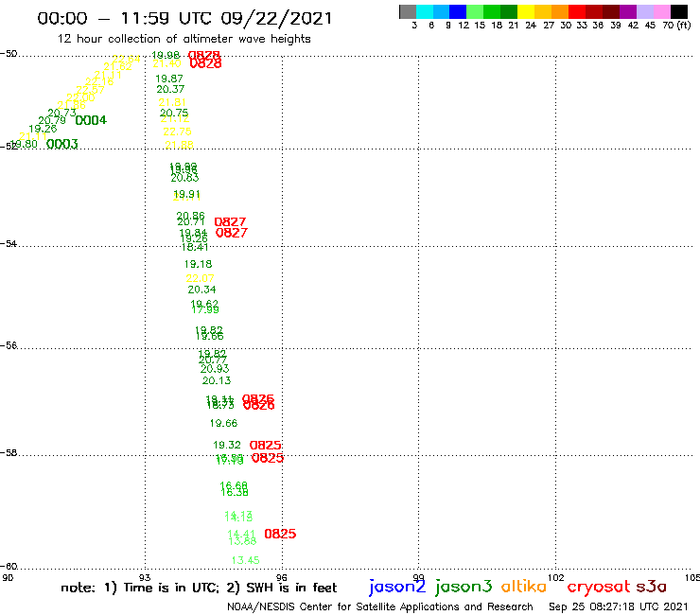This screenshot has width=700, height=615.
Task: Select the dark blue legend swatch
Action: [x=458, y=11]
